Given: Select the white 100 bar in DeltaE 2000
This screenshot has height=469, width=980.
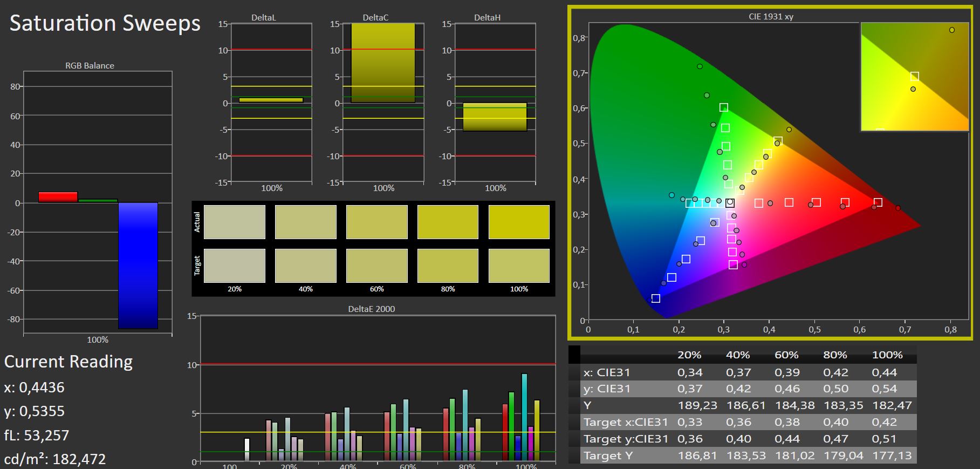Looking at the screenshot, I should point(247,450).
